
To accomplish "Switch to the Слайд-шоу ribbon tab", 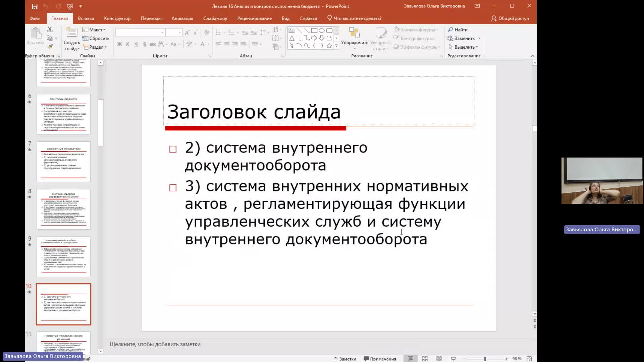I will [215, 18].
